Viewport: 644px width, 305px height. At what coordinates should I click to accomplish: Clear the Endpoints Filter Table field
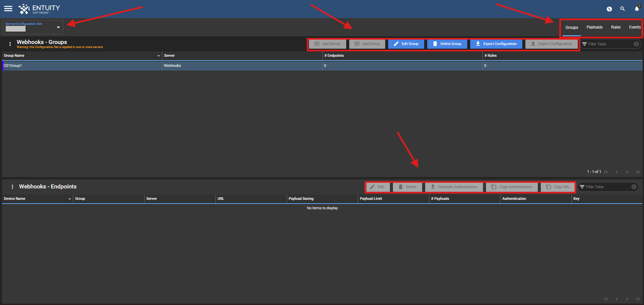point(634,187)
